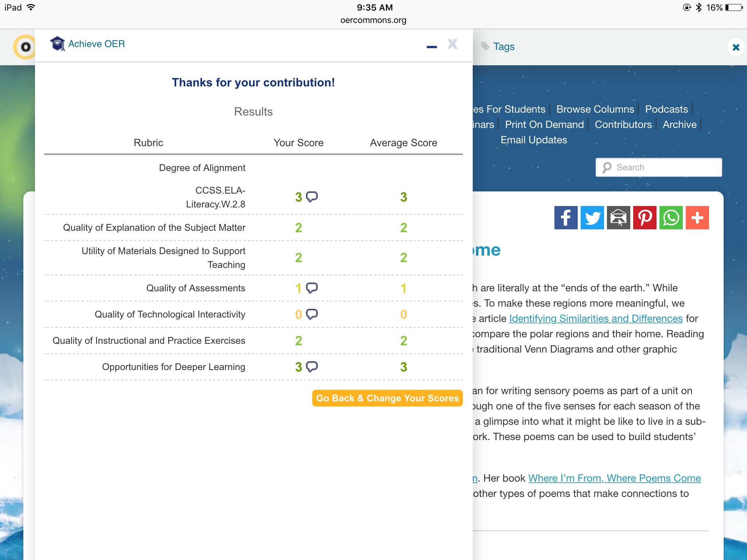747x560 pixels.
Task: Minimize the Achieve OER panel
Action: (431, 47)
